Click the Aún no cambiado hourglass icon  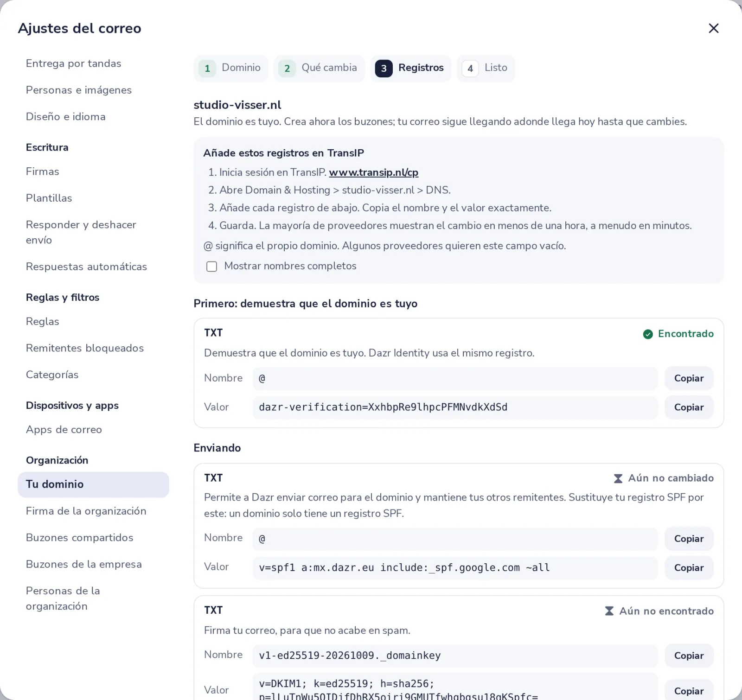(618, 478)
